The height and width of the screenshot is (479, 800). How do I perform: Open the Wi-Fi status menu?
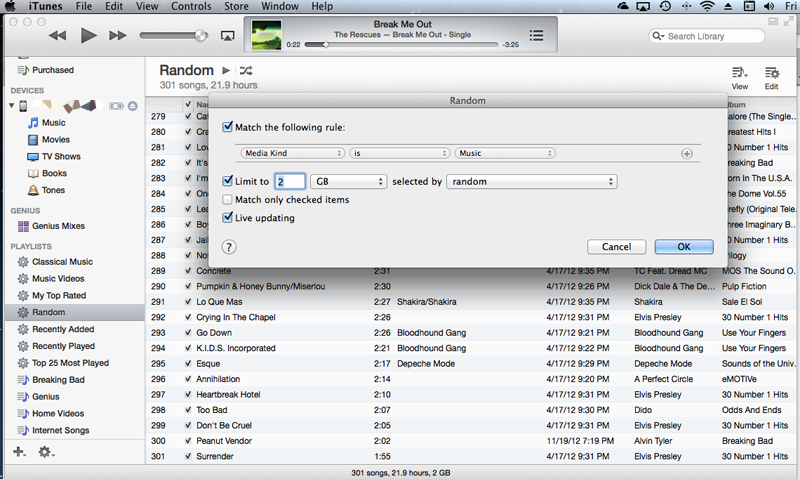pos(707,6)
